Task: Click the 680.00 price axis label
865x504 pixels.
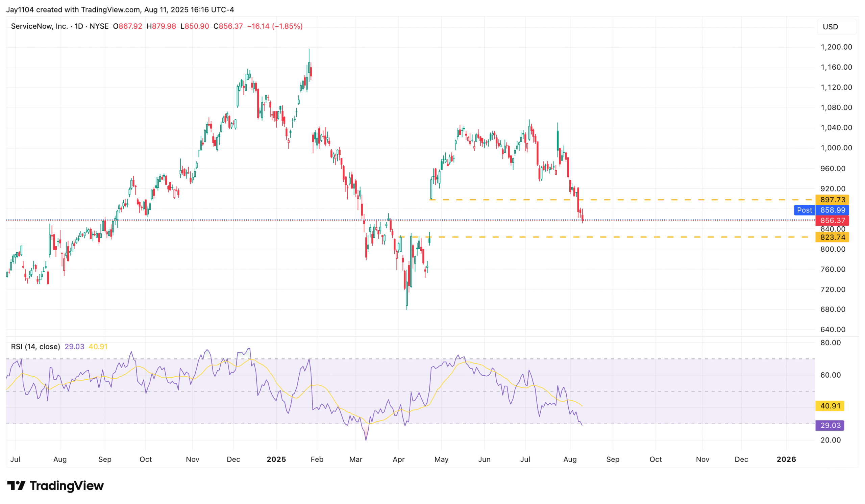Action: [833, 309]
